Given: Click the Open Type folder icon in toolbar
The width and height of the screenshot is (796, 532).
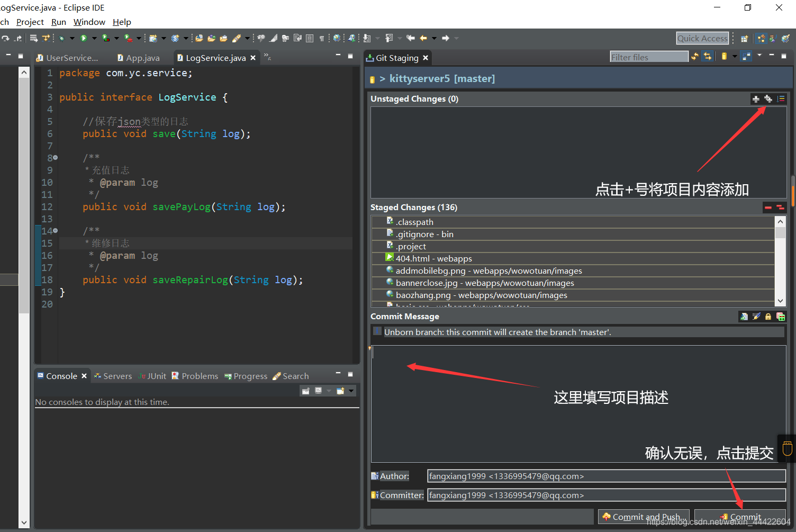Looking at the screenshot, I should point(212,38).
